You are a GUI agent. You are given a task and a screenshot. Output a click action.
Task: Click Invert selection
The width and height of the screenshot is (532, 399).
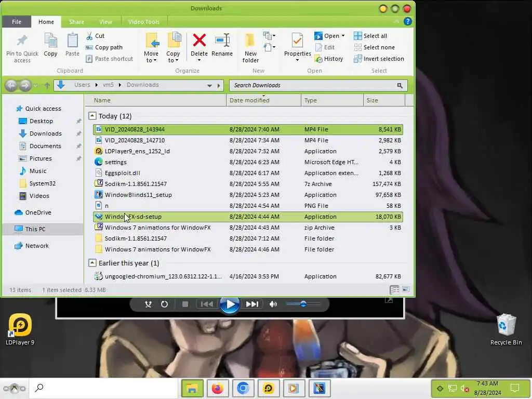[379, 59]
